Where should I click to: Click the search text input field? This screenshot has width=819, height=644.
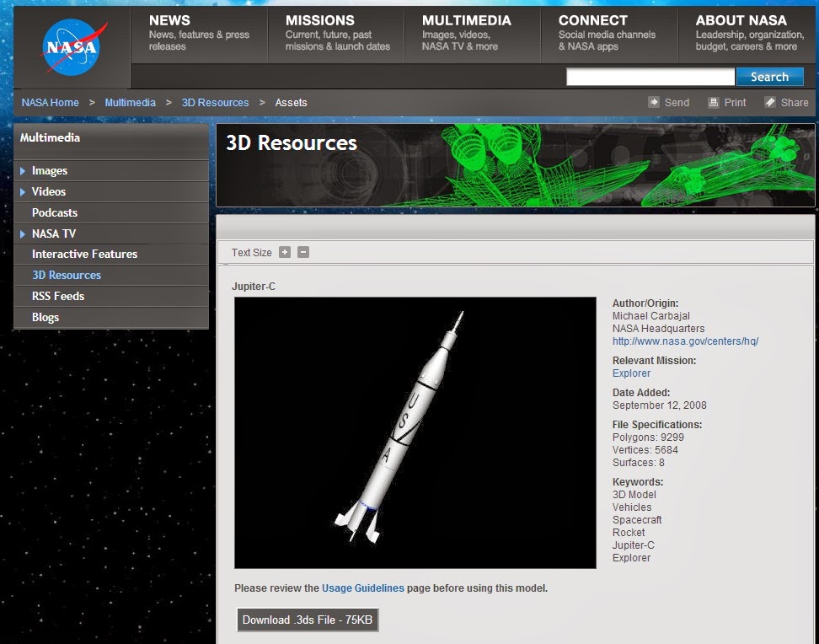[649, 77]
